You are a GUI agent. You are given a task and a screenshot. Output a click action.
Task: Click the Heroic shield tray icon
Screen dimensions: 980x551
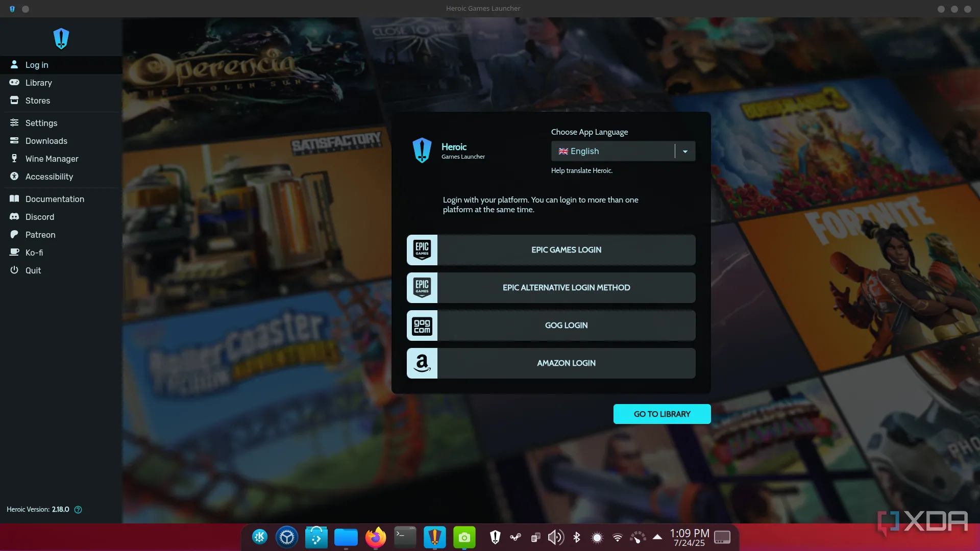495,537
